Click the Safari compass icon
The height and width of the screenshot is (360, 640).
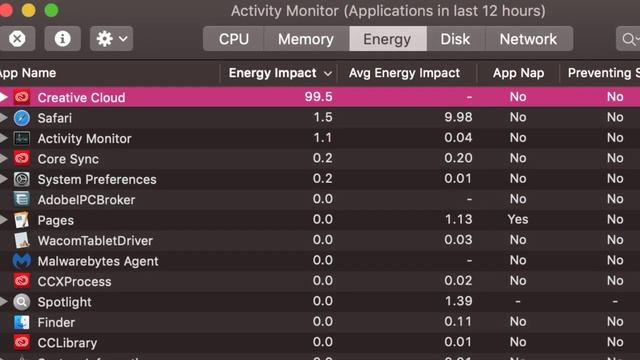click(22, 118)
